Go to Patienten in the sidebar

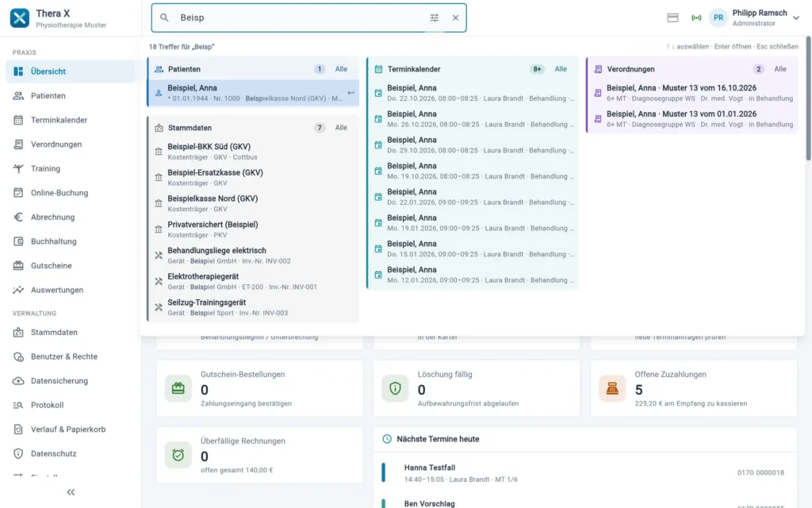tap(71, 96)
